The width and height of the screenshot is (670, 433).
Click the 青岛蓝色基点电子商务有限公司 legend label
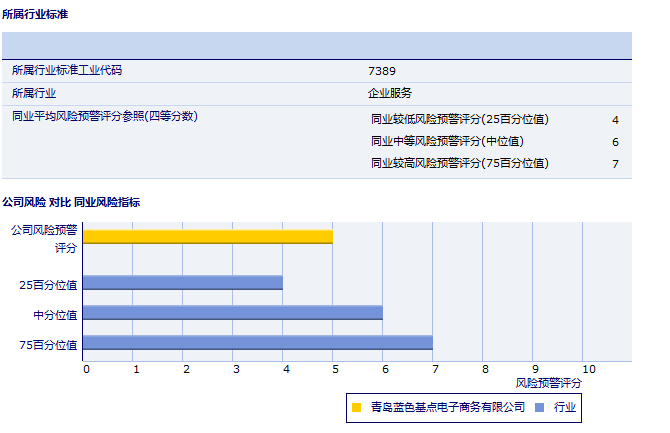(447, 407)
